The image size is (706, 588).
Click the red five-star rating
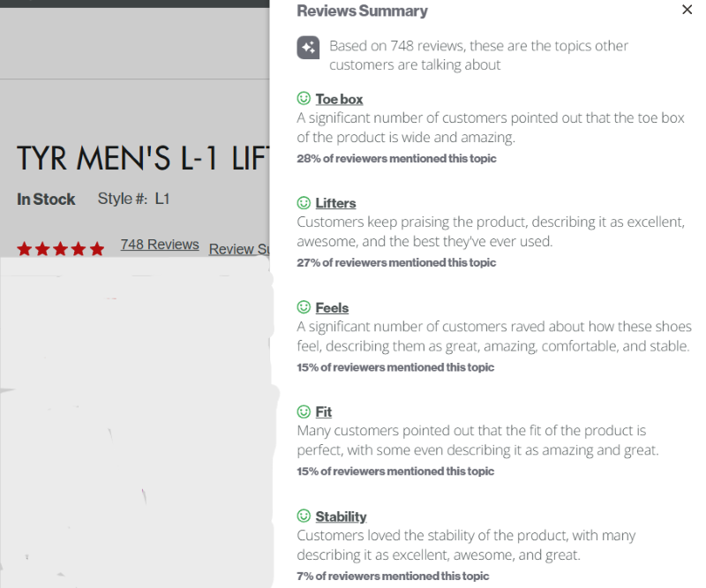pyautogui.click(x=61, y=248)
